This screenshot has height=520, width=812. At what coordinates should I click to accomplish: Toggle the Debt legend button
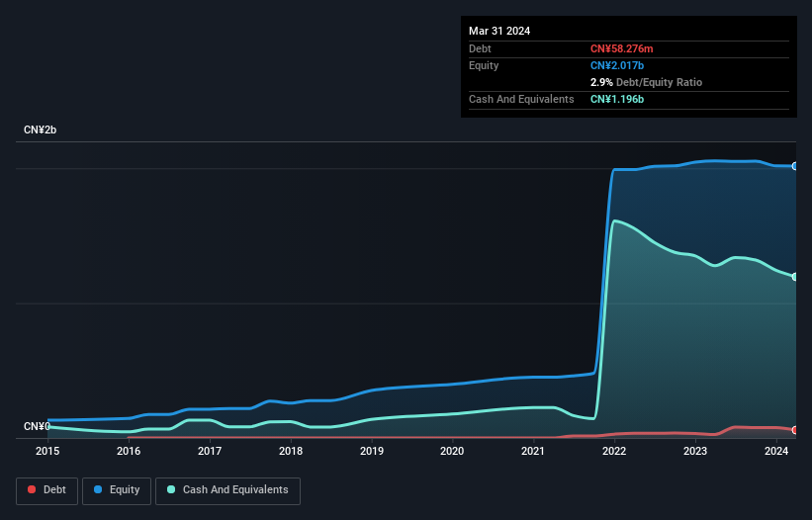[47, 490]
